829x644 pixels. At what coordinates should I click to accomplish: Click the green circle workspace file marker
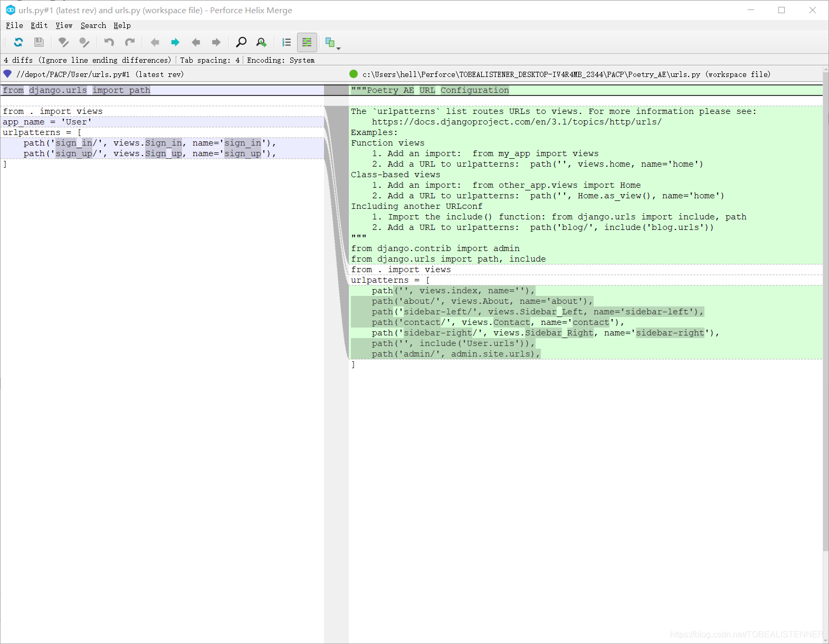354,74
